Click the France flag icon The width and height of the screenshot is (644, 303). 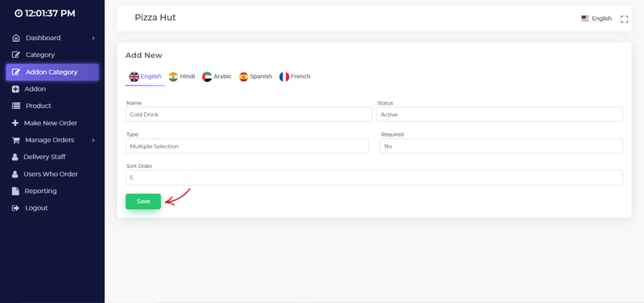pos(284,76)
